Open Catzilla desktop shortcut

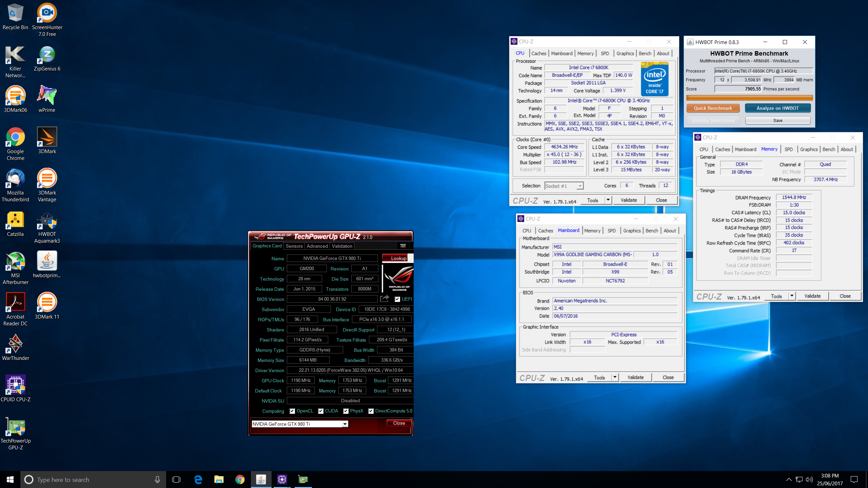(x=15, y=224)
